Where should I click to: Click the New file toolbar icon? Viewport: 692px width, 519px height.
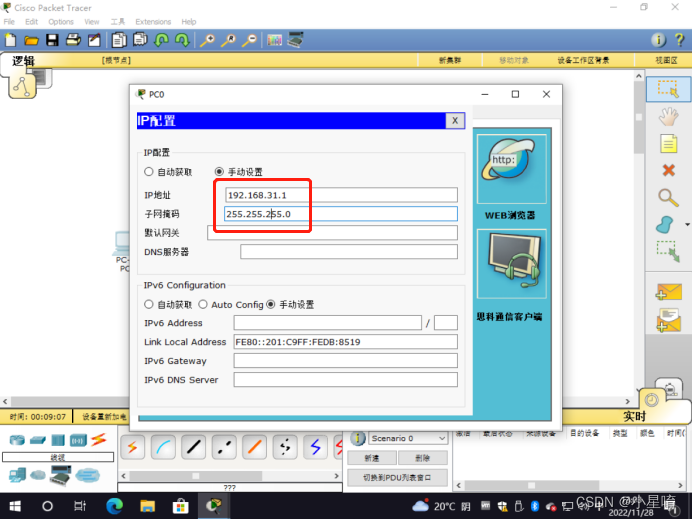(x=10, y=40)
